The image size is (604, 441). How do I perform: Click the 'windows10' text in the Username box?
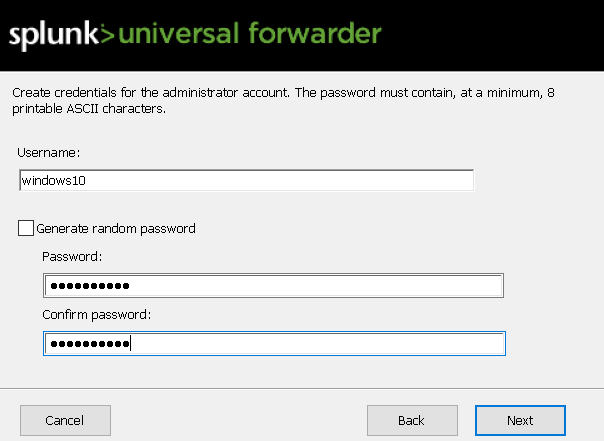pyautogui.click(x=62, y=180)
